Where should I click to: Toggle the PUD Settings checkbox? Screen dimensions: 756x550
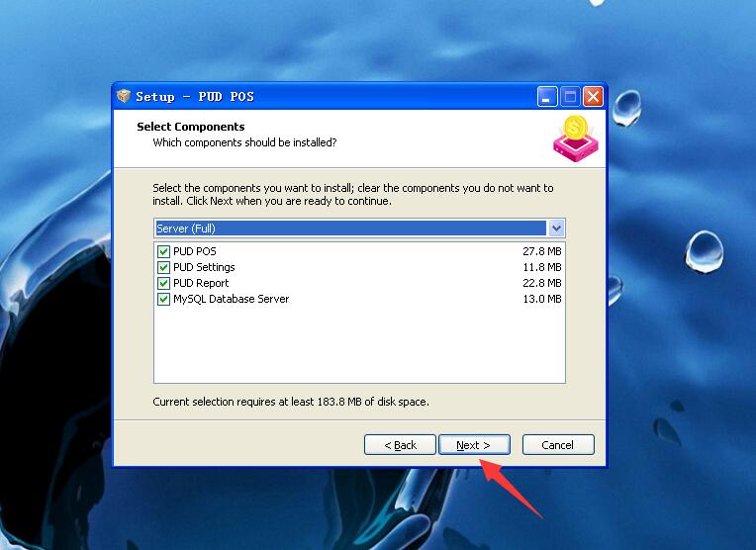pos(163,267)
